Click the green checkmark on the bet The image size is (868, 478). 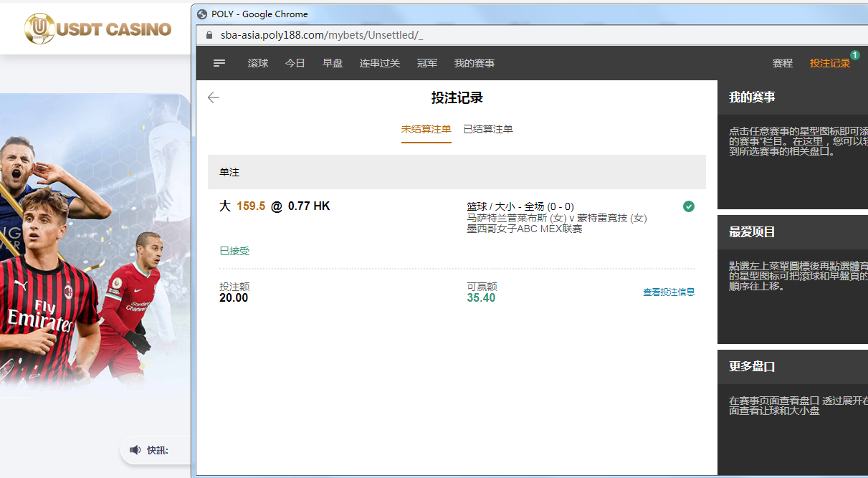coord(688,206)
